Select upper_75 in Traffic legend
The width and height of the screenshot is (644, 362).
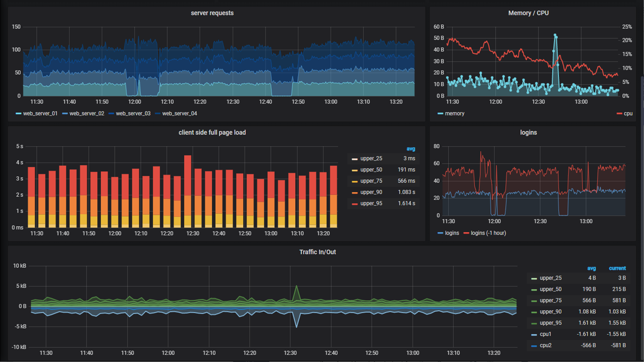[551, 301]
